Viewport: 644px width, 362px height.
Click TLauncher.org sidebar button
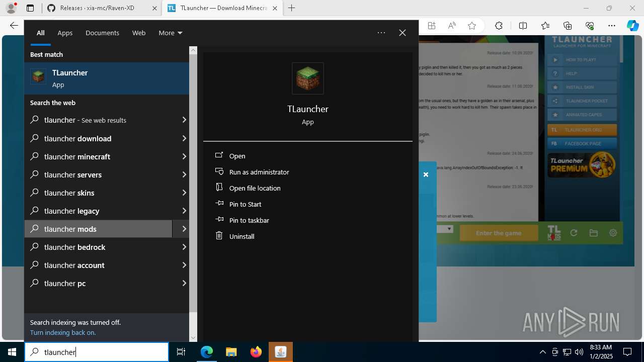582,130
